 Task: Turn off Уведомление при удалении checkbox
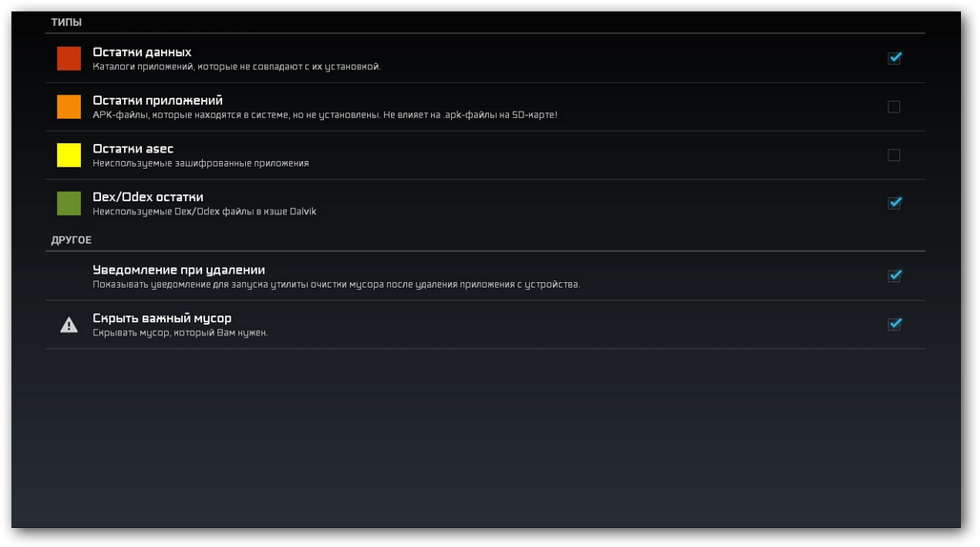click(x=893, y=276)
